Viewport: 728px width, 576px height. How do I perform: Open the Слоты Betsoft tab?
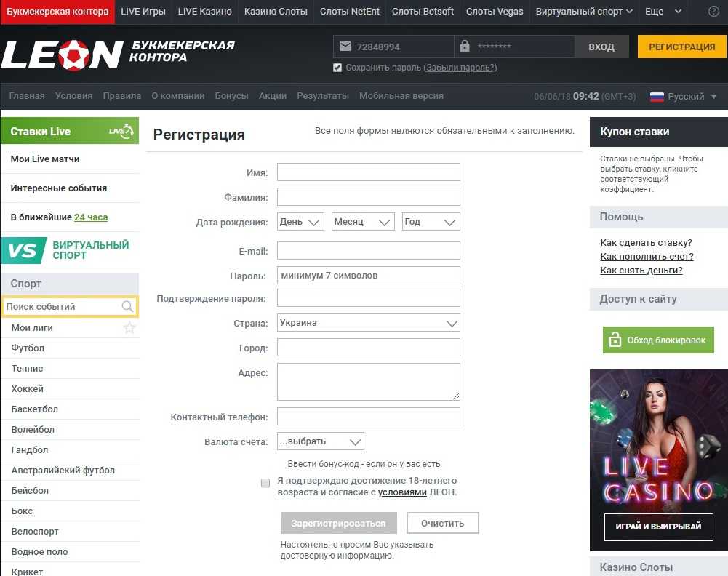click(423, 12)
